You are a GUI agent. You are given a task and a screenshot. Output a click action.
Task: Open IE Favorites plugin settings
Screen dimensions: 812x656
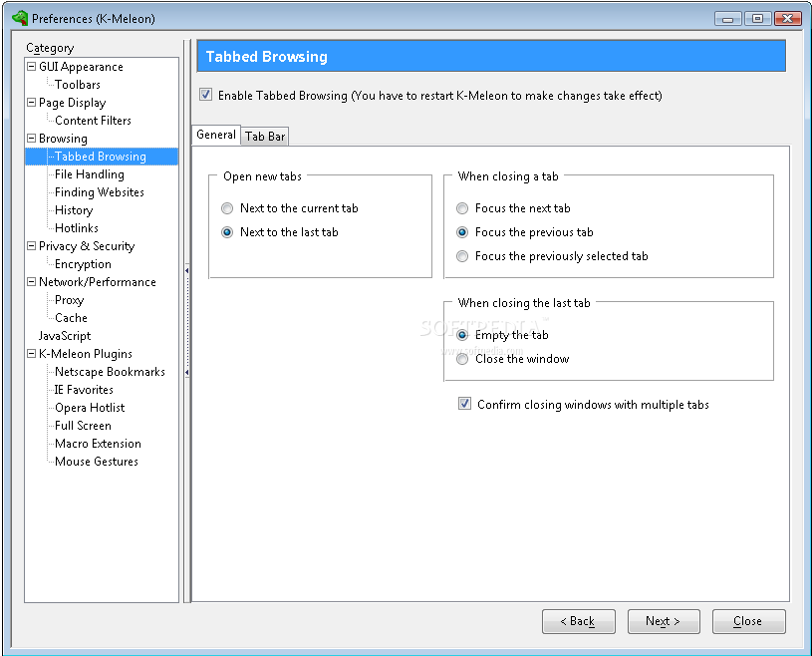pyautogui.click(x=84, y=390)
